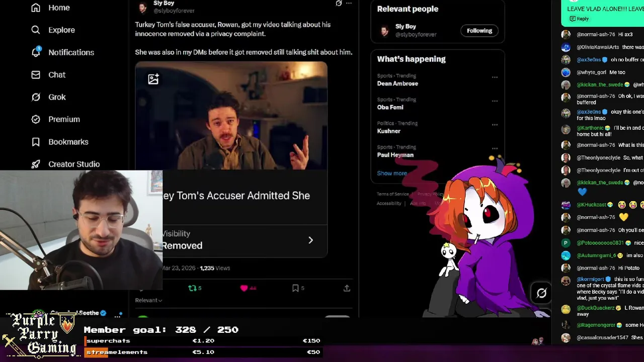
Task: Click the Notifications bell icon
Action: click(36, 52)
